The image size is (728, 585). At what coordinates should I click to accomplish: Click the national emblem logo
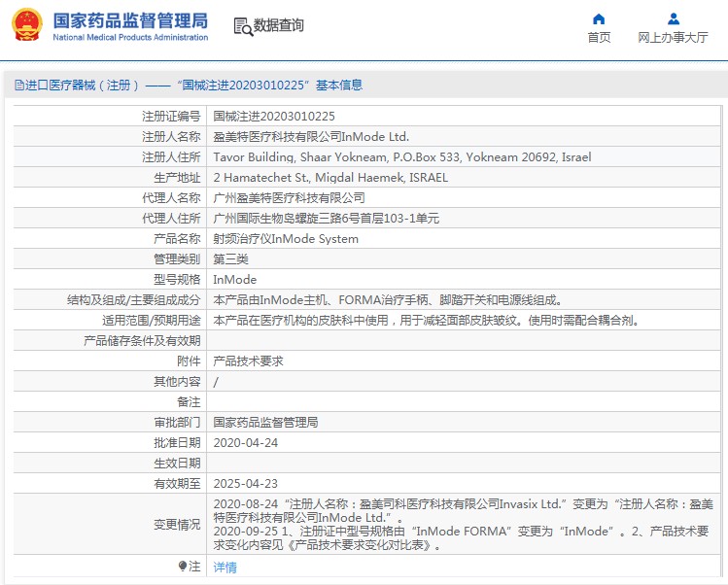pos(27,24)
